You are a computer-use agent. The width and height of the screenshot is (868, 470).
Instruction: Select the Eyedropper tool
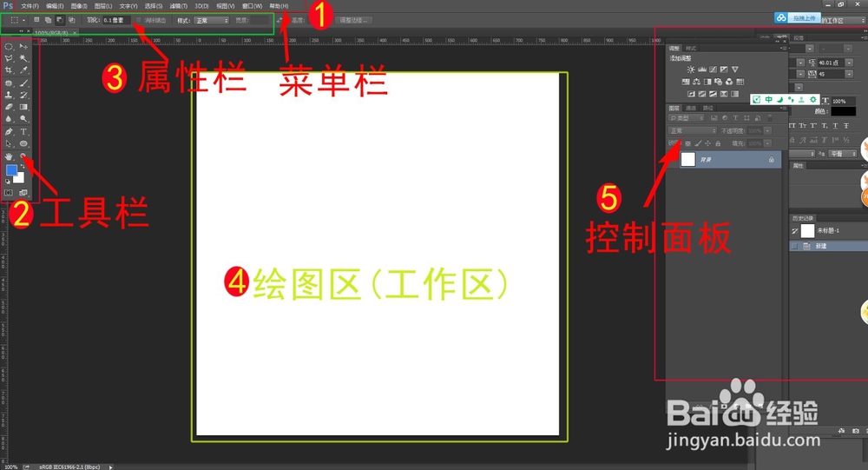pos(23,70)
